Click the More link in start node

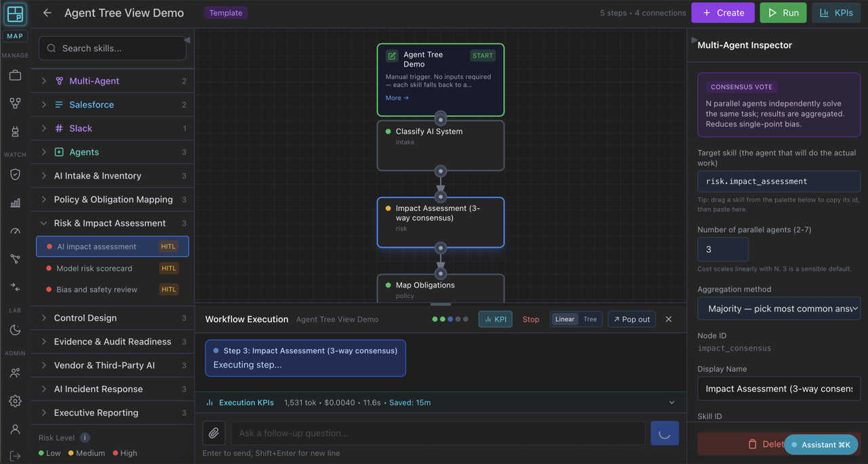397,98
